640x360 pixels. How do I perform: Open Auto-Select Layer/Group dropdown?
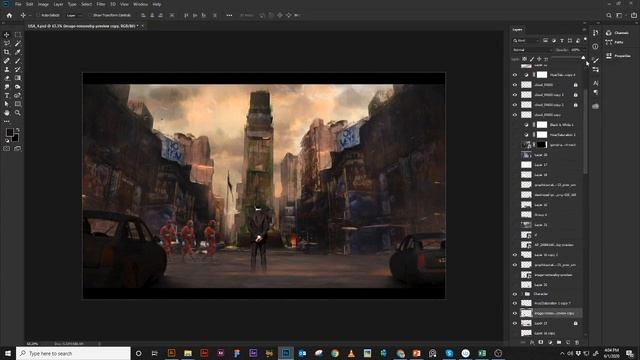pyautogui.click(x=74, y=15)
